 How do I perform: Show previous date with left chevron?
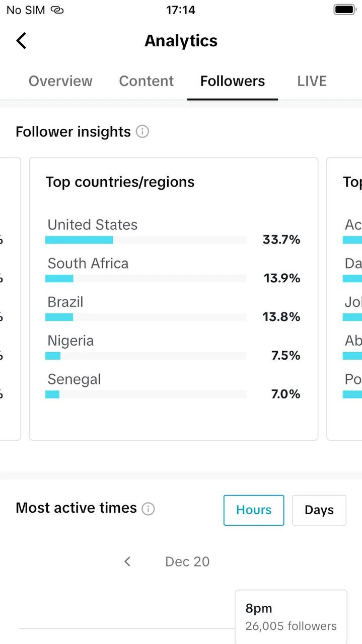pyautogui.click(x=127, y=561)
